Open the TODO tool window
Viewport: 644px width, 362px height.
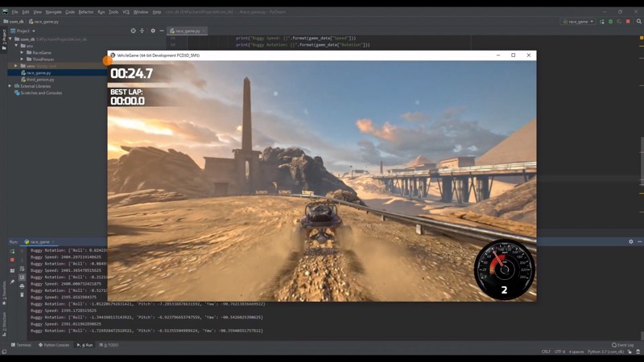coord(109,345)
